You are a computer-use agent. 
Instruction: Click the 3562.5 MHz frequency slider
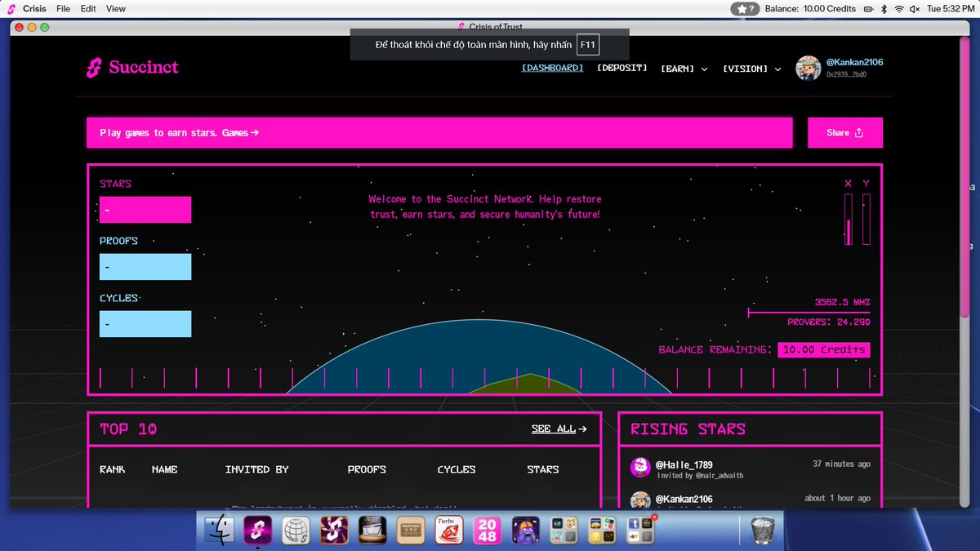tap(809, 312)
